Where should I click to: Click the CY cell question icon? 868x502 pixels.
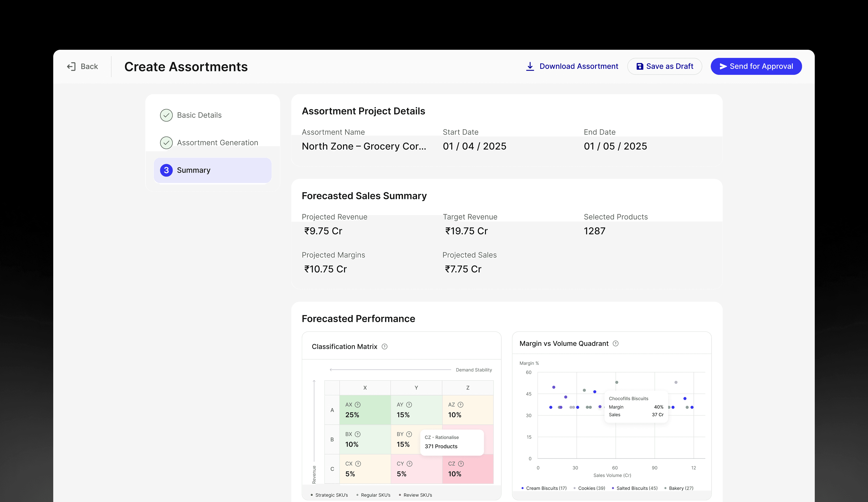(x=409, y=464)
